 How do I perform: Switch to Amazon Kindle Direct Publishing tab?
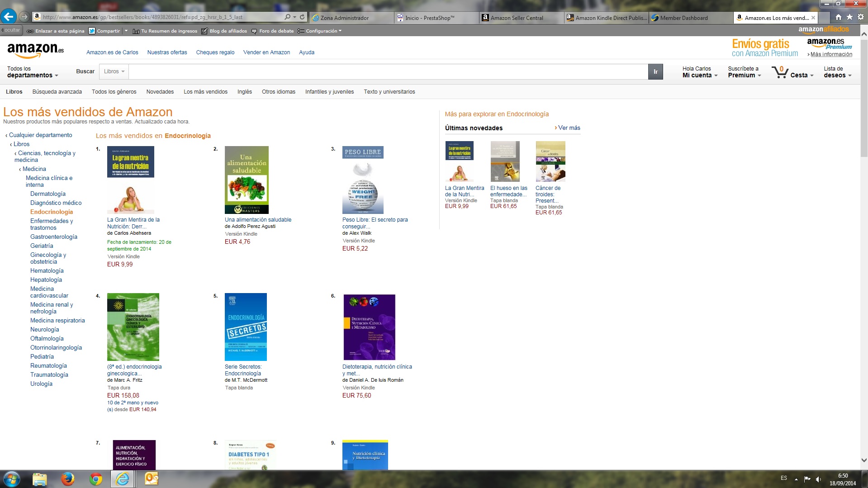coord(606,18)
